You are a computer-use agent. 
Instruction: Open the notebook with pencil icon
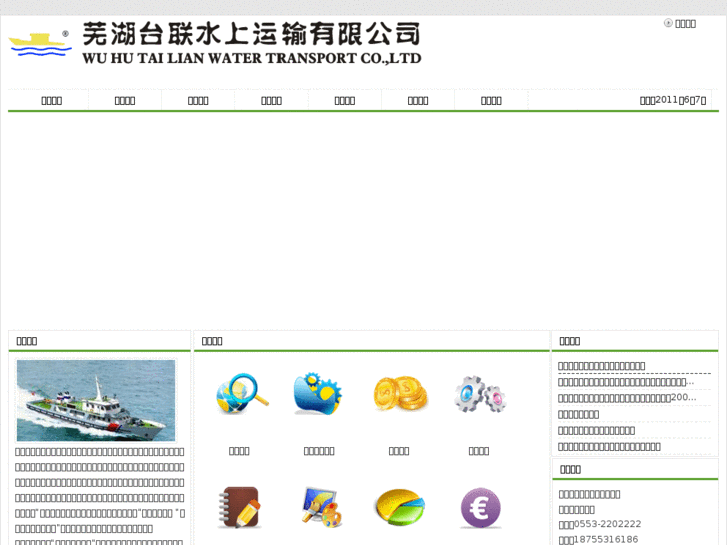(x=239, y=507)
